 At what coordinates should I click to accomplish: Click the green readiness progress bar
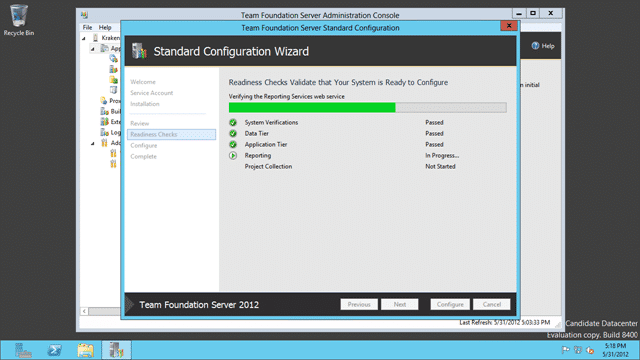click(x=367, y=107)
